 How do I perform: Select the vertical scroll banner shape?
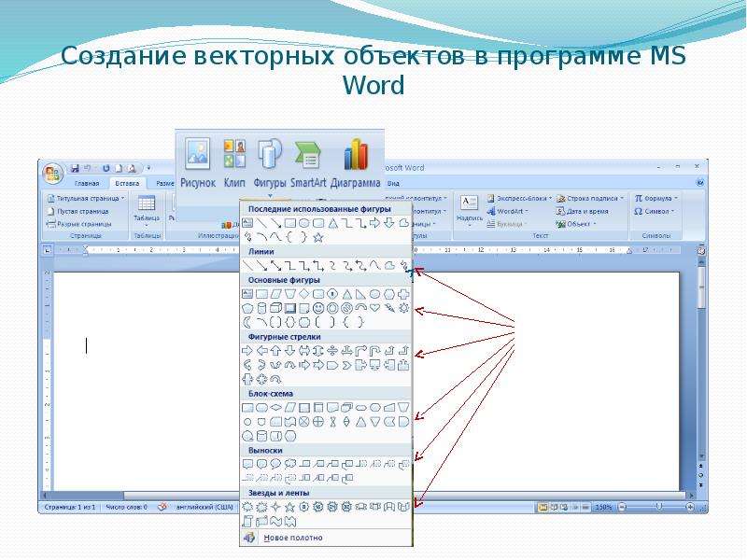[247, 522]
